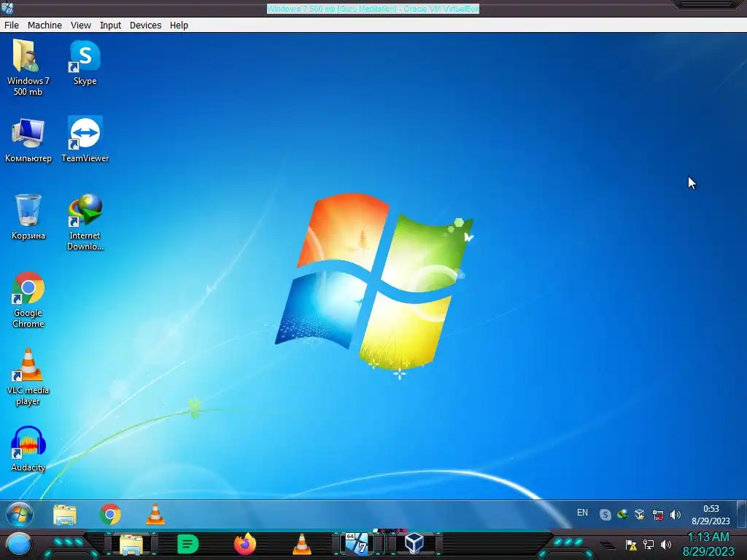Click guest volume speaker tray icon
This screenshot has height=560, width=747.
click(675, 515)
